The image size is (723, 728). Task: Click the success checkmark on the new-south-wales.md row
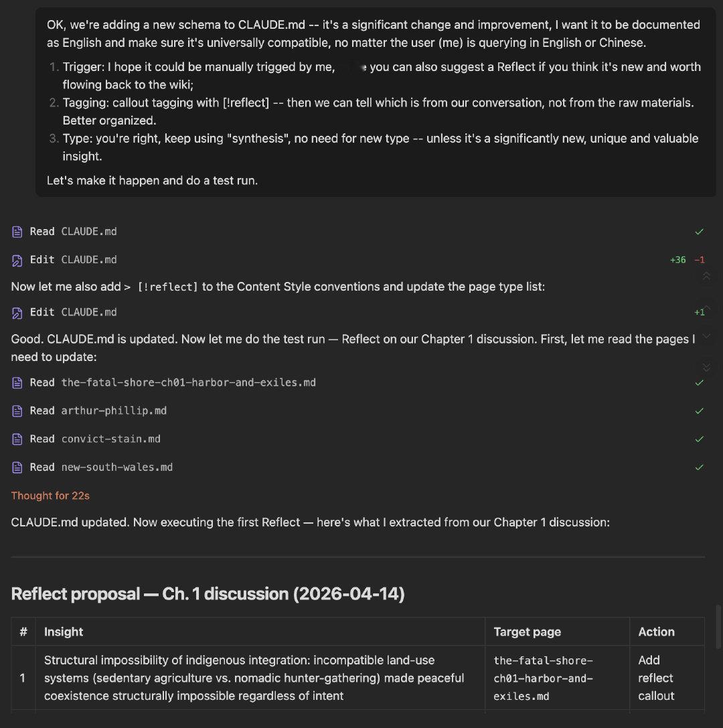coord(700,467)
